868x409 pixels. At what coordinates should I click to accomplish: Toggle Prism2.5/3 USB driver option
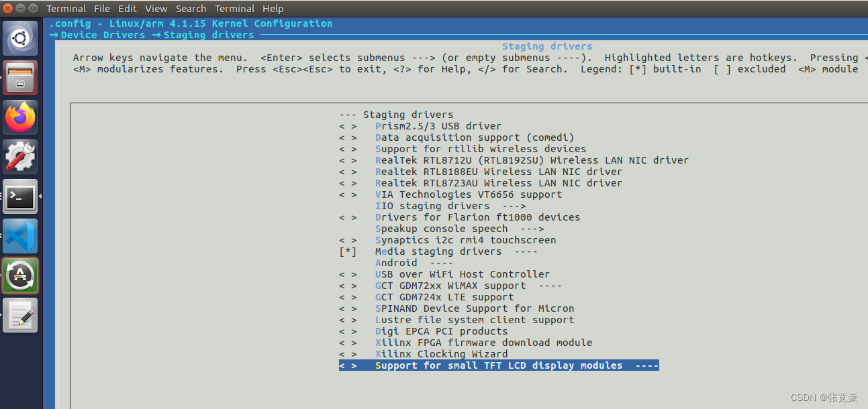(420, 126)
